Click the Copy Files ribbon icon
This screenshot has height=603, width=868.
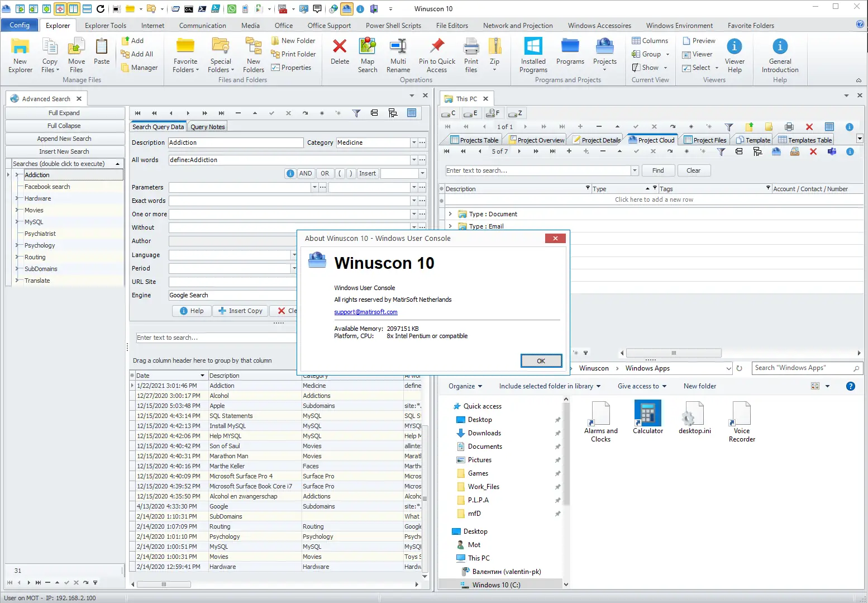tap(50, 55)
